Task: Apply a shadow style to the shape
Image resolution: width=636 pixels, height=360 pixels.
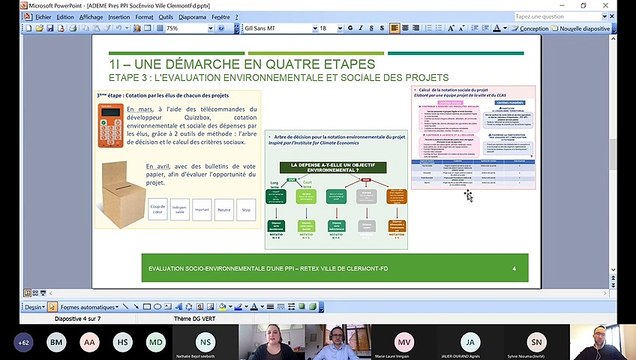Action: click(x=302, y=307)
